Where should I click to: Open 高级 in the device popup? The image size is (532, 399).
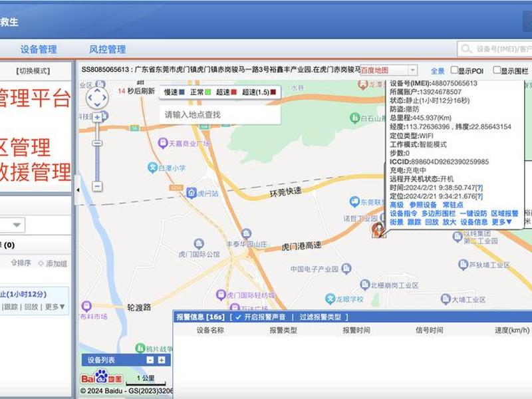(x=396, y=205)
